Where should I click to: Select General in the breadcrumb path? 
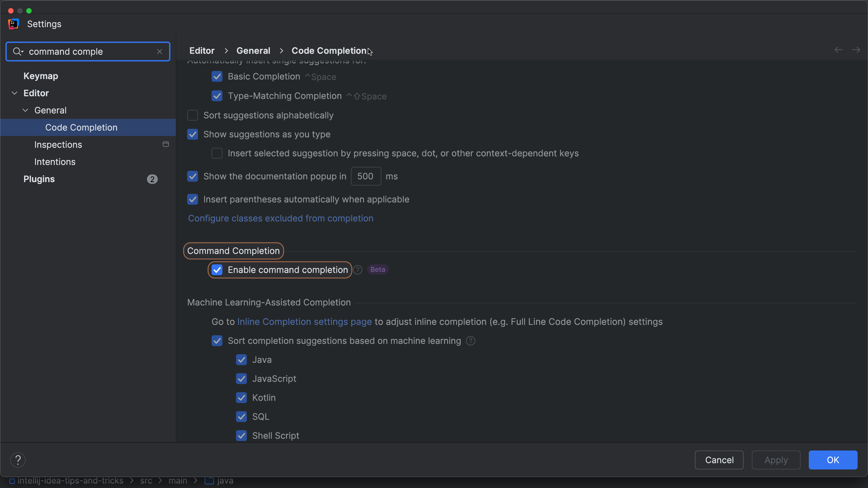[x=253, y=50]
